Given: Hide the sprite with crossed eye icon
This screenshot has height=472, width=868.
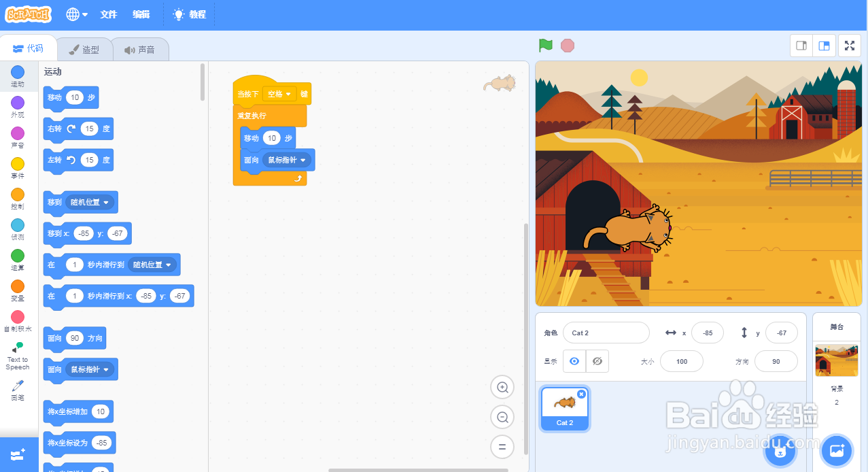Looking at the screenshot, I should coord(597,361).
